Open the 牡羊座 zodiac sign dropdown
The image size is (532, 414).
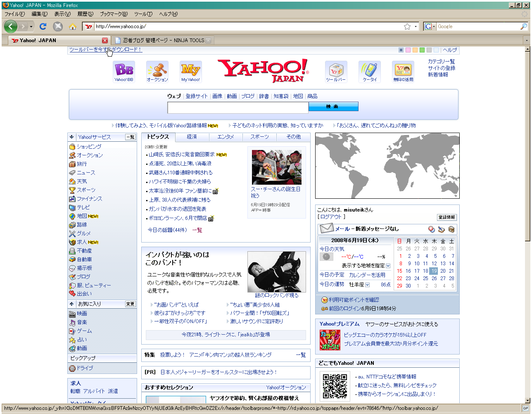(x=367, y=285)
